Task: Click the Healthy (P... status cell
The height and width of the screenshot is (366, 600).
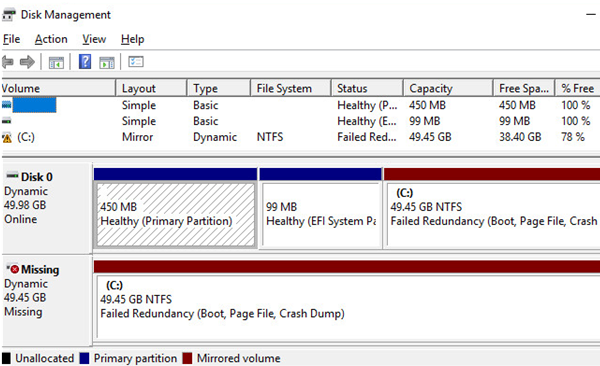Action: click(367, 105)
